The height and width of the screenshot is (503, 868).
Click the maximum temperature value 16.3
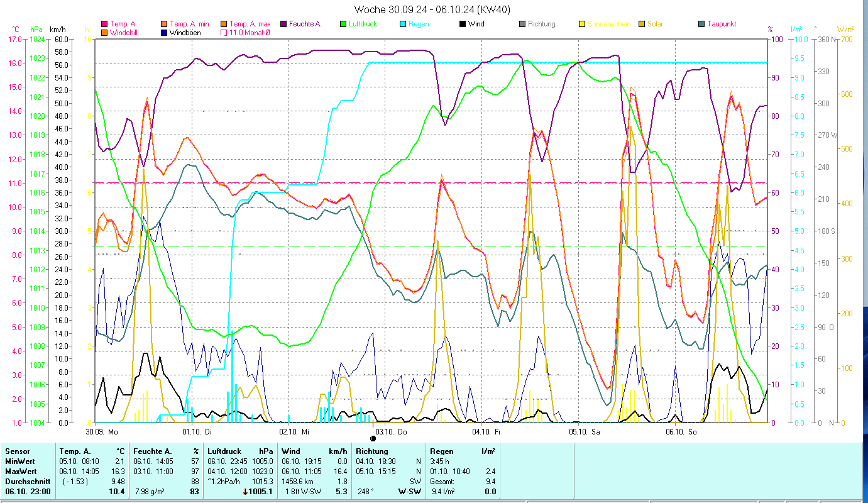(x=118, y=472)
